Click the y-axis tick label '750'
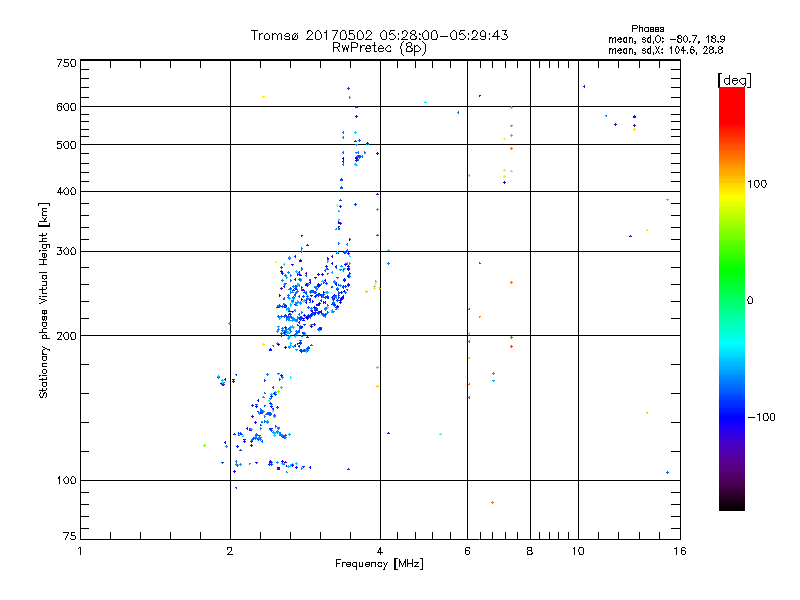The height and width of the screenshot is (600, 800). 67,63
